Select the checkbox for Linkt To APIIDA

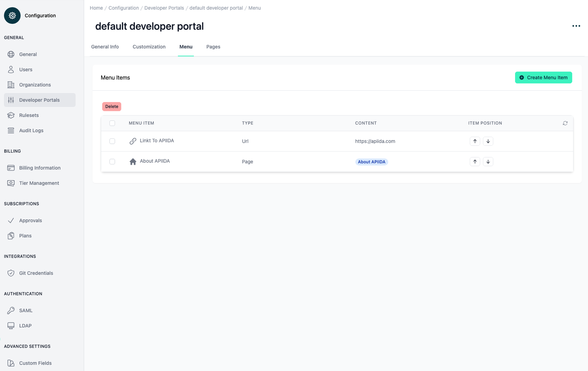click(x=112, y=141)
